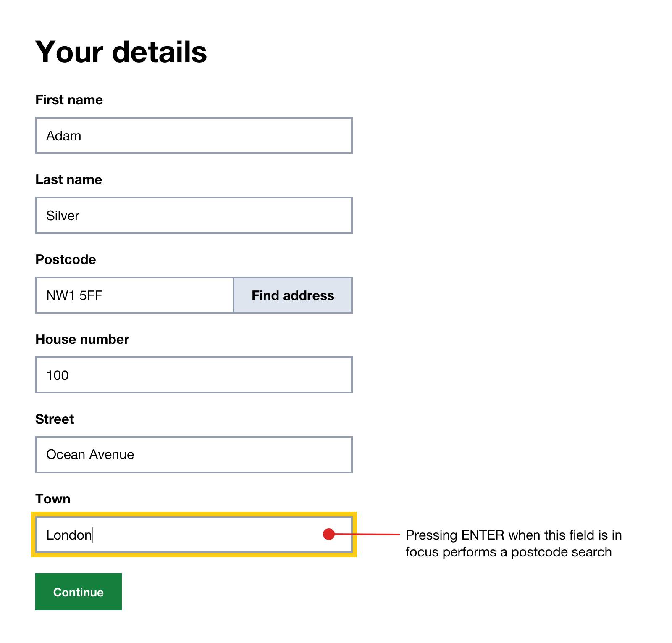672x643 pixels.
Task: Click the Town label
Action: coord(53,499)
